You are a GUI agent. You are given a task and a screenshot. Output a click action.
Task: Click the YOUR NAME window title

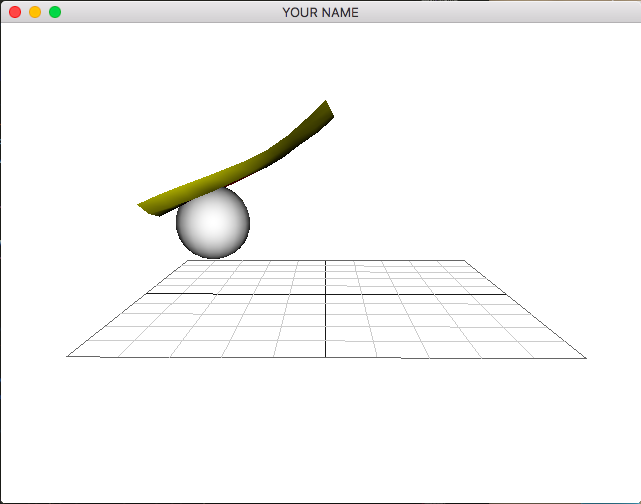(320, 13)
